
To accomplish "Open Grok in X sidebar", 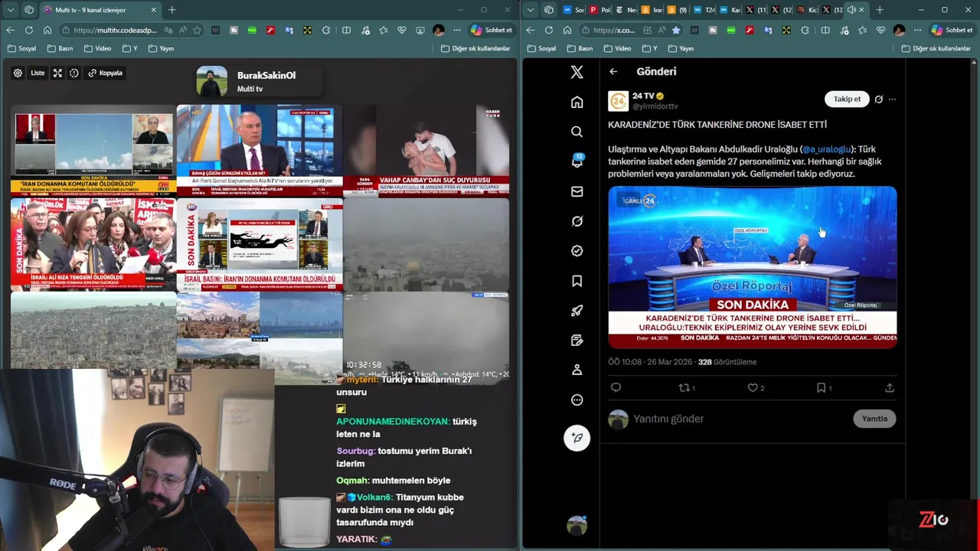I will 577,221.
